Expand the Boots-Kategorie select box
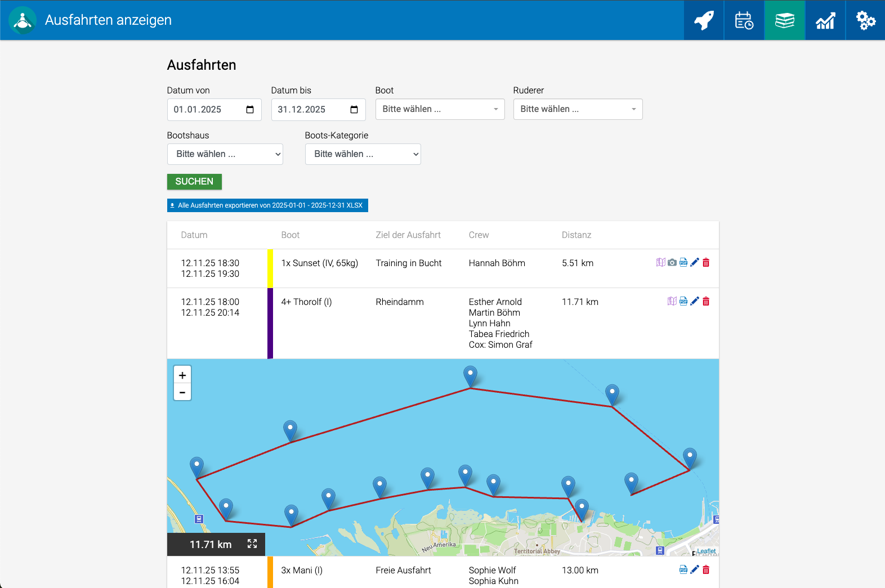Screen dimensions: 885x588 [x=363, y=154]
